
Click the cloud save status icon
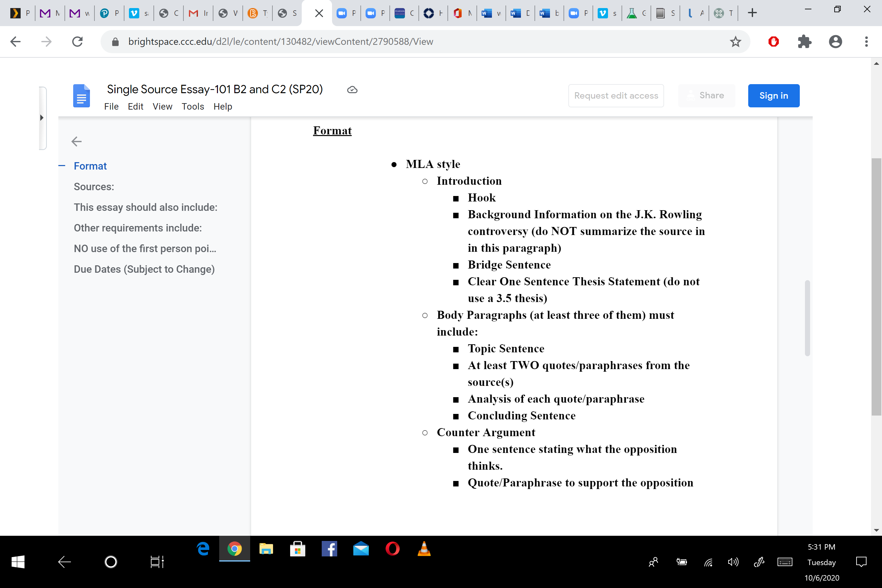[x=352, y=90]
